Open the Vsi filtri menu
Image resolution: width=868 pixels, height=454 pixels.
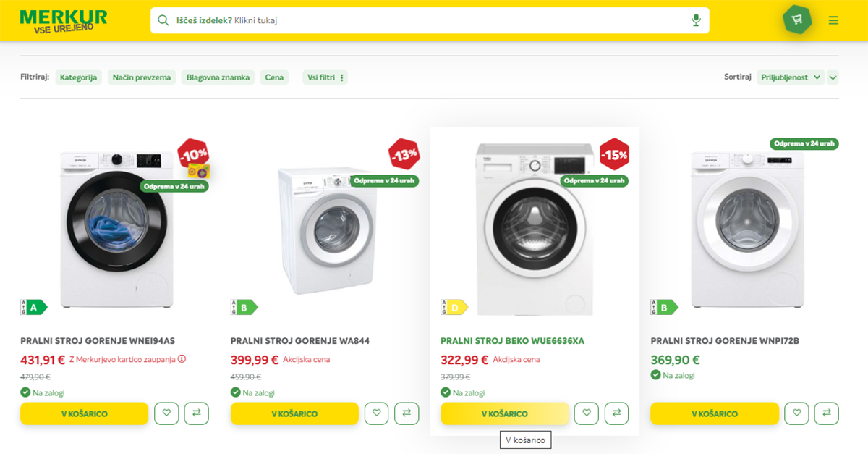(x=325, y=77)
